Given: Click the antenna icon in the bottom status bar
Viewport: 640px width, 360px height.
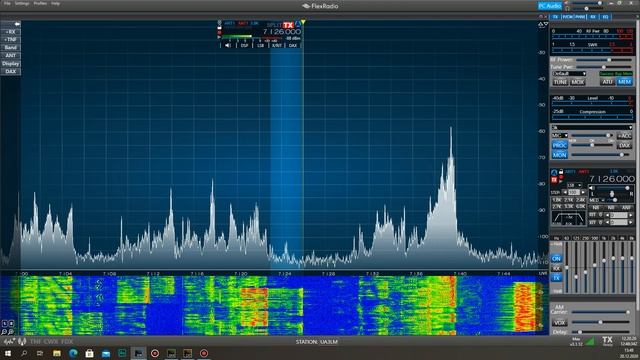Looking at the screenshot, I should pos(22,341).
